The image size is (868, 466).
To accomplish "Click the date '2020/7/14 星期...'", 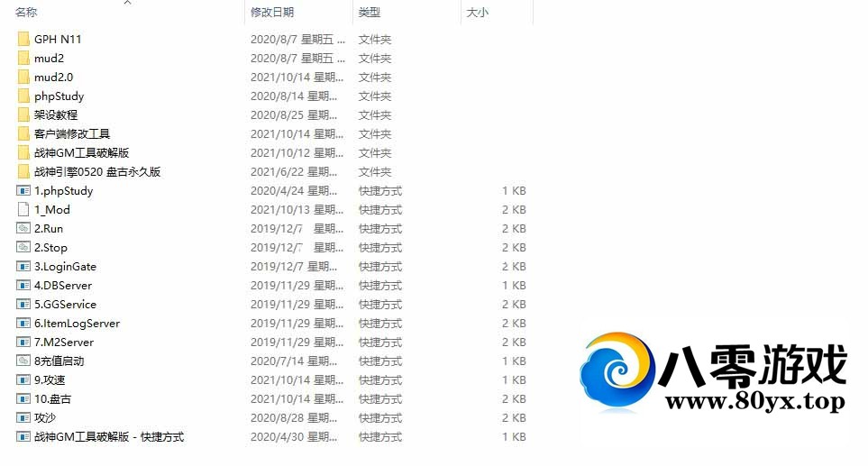I will 294,361.
